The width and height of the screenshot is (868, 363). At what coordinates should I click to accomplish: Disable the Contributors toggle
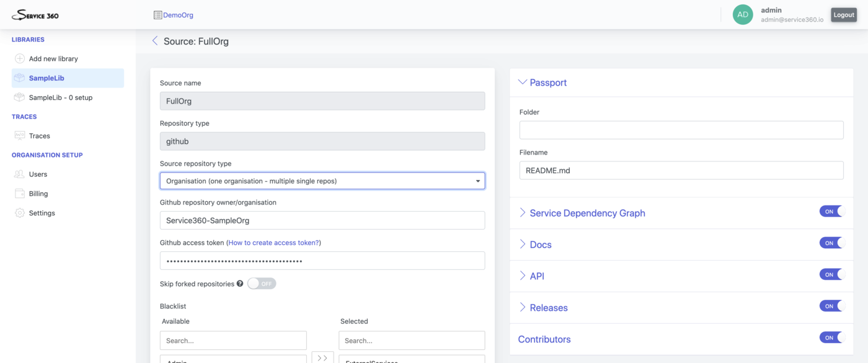832,338
